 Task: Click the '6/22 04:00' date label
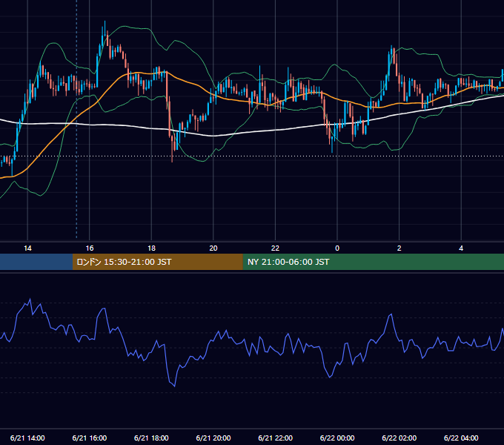[x=461, y=438]
